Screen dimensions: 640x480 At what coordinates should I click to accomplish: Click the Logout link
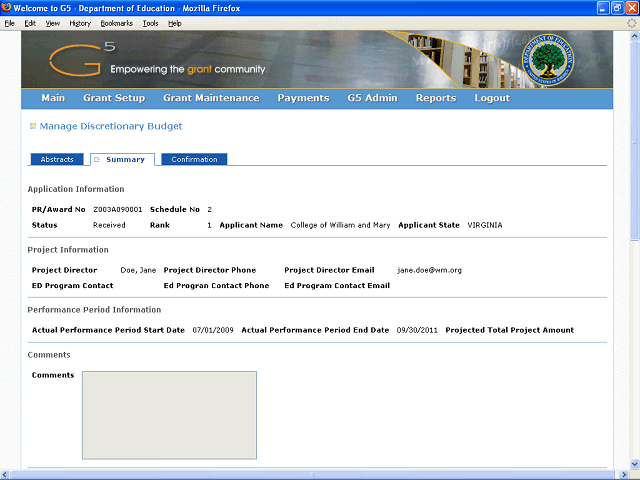[492, 98]
